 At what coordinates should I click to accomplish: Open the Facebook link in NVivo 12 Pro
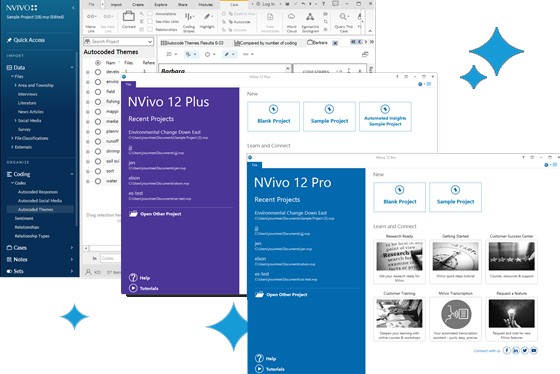pos(506,350)
